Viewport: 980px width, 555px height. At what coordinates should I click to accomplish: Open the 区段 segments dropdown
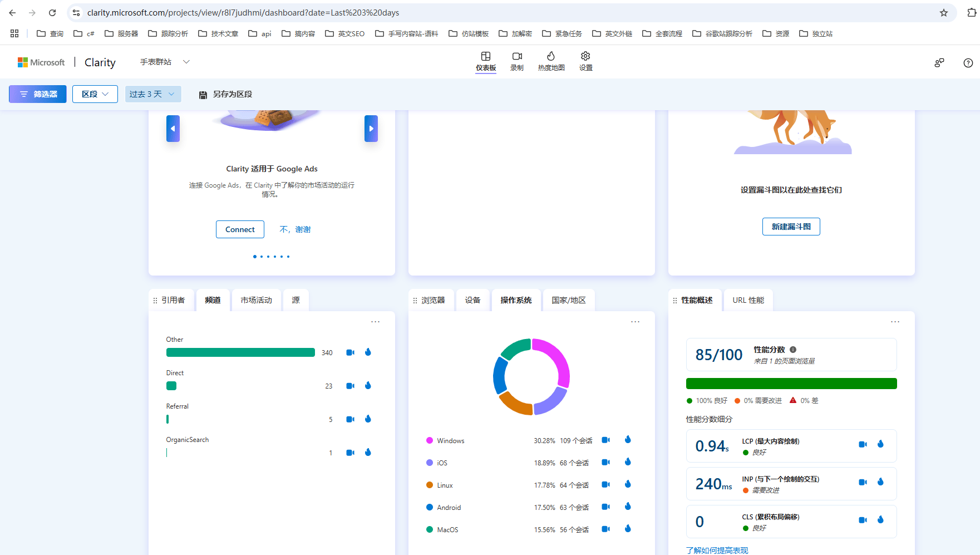pyautogui.click(x=95, y=94)
